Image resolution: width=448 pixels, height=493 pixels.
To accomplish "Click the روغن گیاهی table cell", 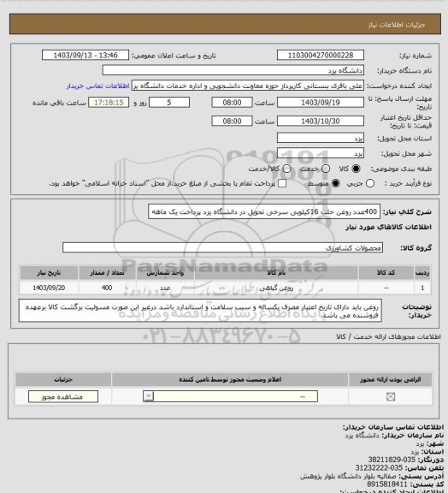I will tap(276, 288).
